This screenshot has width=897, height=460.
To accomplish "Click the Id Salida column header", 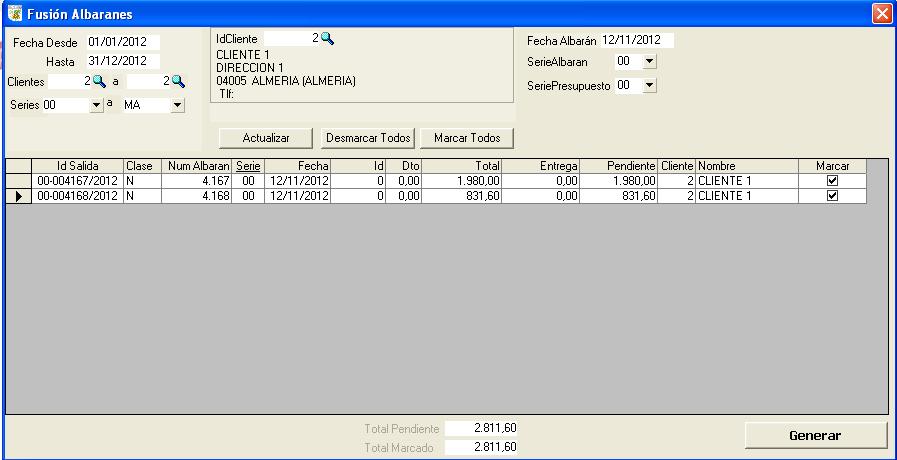I will pos(78,166).
